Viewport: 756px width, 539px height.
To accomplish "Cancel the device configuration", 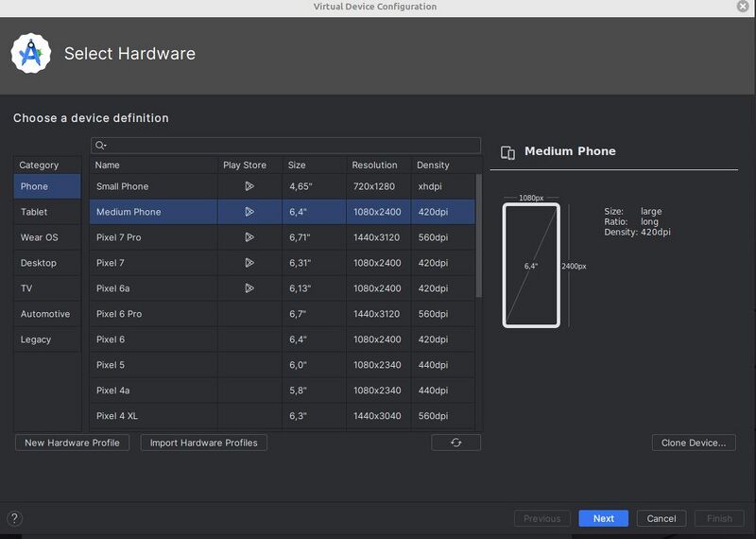I will [661, 518].
